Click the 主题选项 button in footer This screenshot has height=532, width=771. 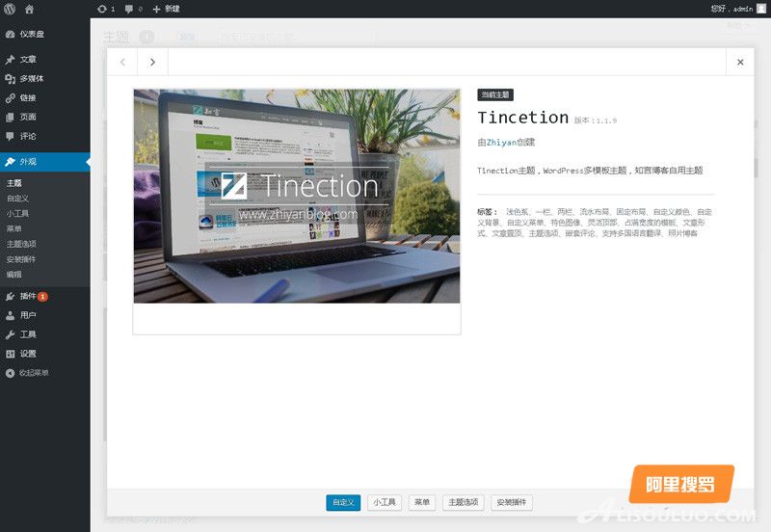click(x=464, y=502)
